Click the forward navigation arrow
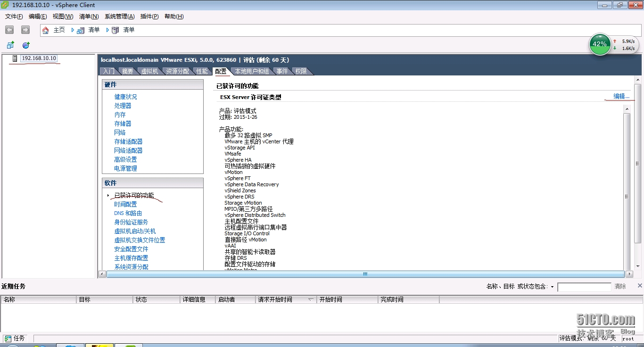 point(25,30)
